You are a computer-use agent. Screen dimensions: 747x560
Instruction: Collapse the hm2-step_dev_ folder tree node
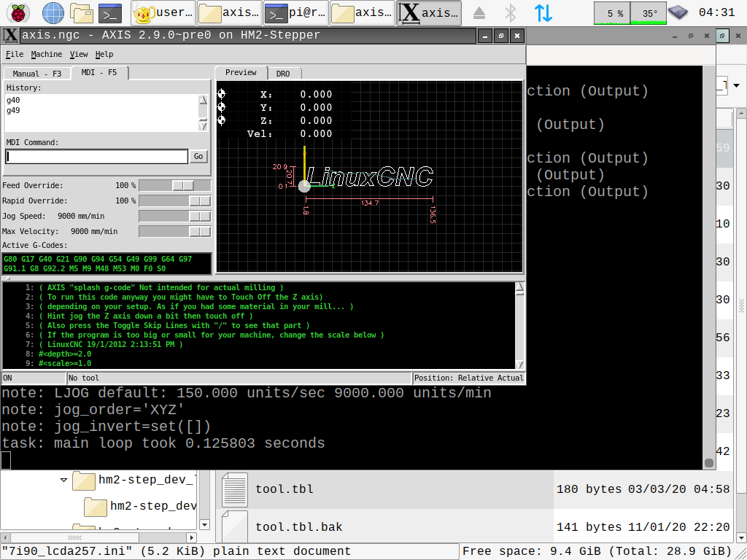pyautogui.click(x=64, y=480)
